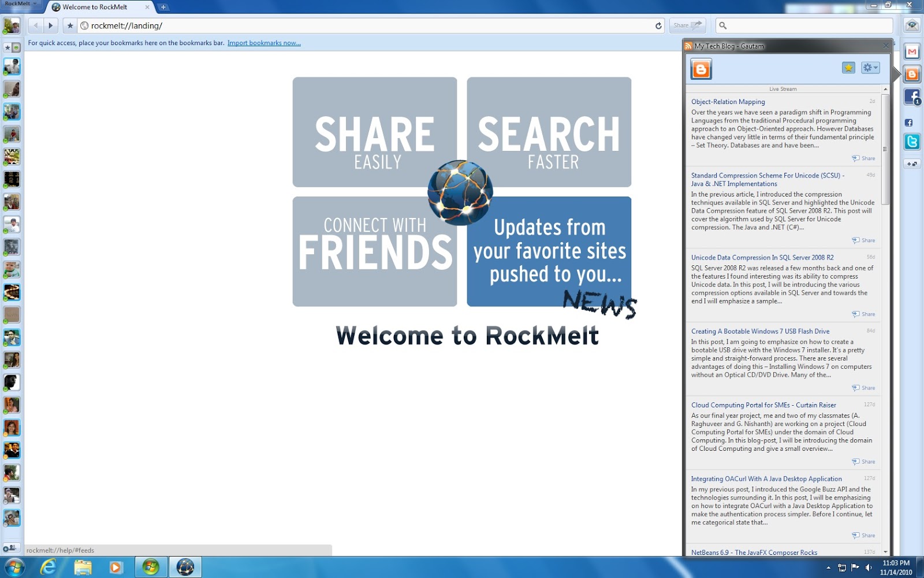Click the volume icon in the system tray
Viewport: 924px width, 578px height.
[869, 568]
